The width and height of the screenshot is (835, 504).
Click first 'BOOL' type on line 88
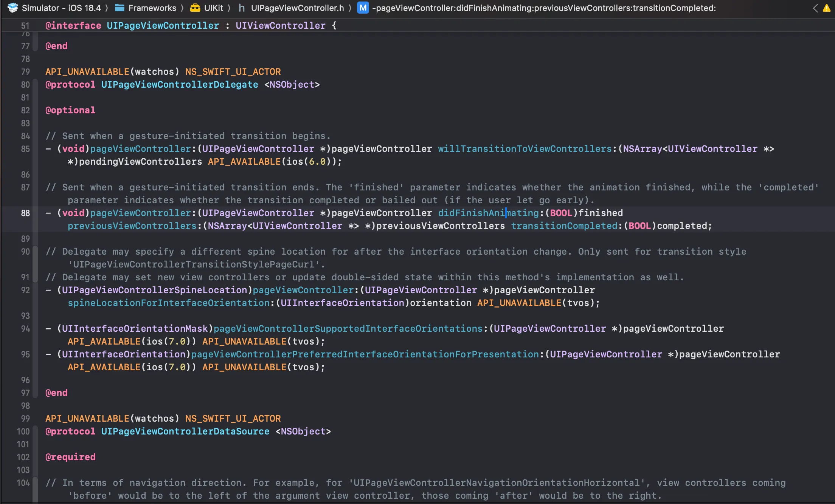click(561, 213)
